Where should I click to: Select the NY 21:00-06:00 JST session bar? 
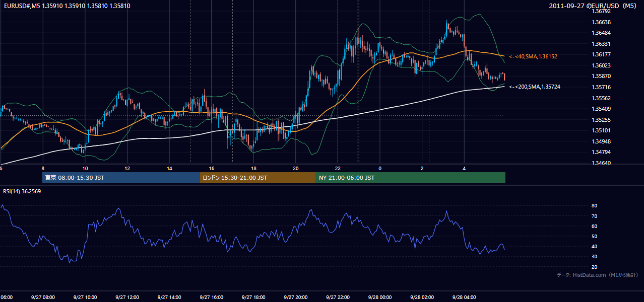(411, 178)
